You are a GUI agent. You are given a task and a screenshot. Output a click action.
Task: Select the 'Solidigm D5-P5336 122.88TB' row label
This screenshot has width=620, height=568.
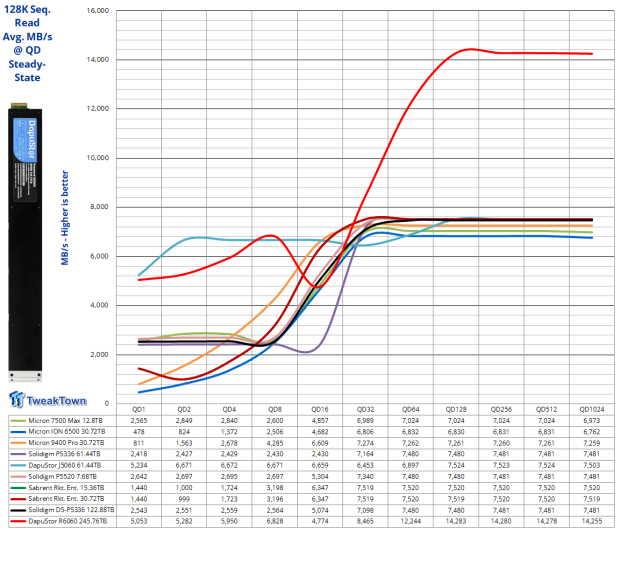pyautogui.click(x=71, y=510)
